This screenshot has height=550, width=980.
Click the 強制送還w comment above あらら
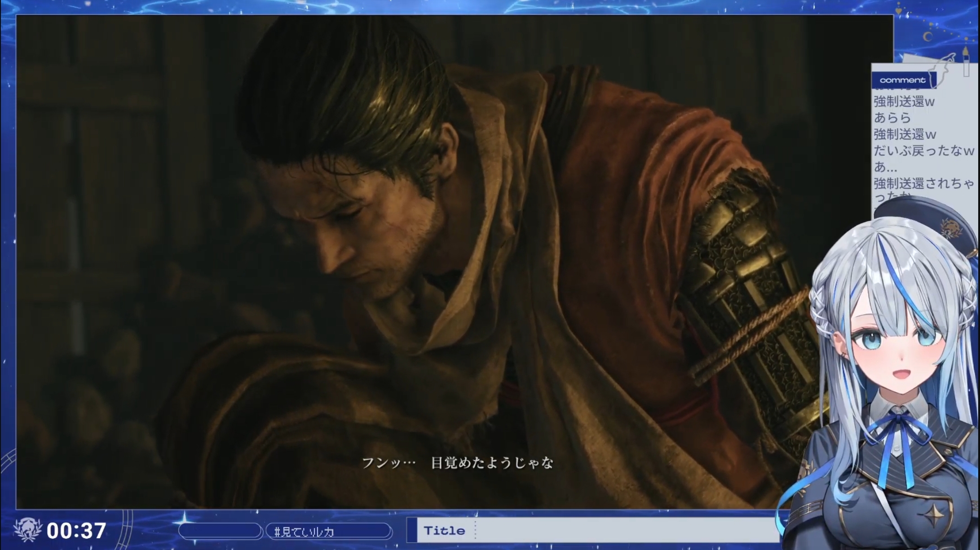(904, 102)
